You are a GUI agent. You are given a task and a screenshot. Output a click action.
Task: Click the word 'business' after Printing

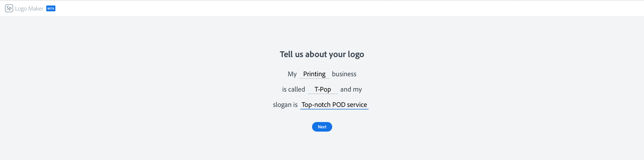click(344, 74)
